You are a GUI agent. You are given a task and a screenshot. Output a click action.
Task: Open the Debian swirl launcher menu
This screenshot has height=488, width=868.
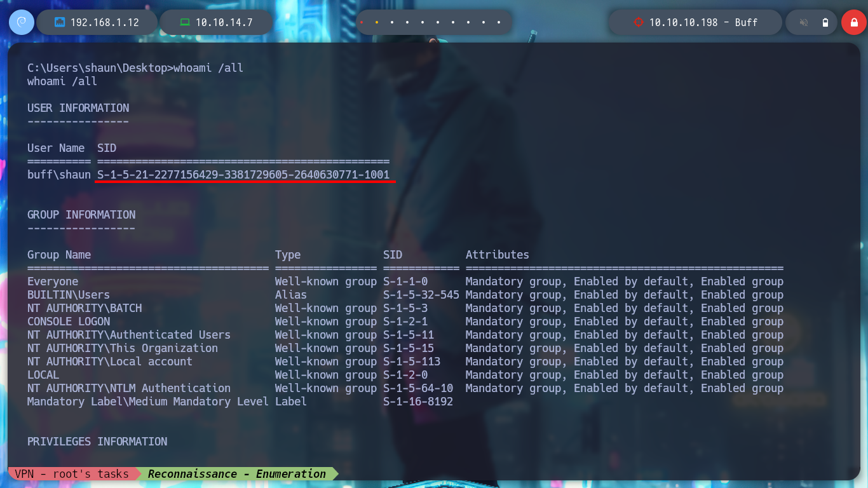click(x=21, y=22)
